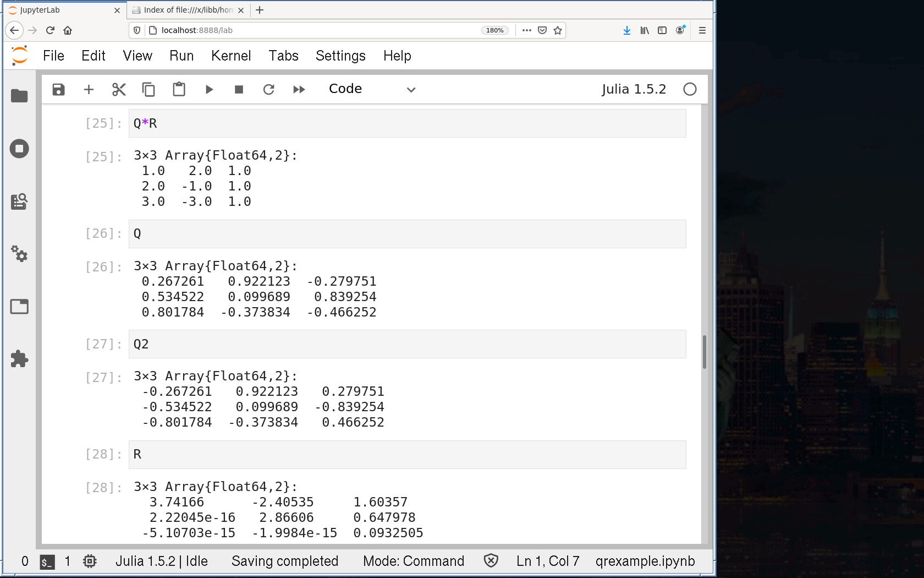
Task: Click the notebook vertical scrollbar
Action: click(x=704, y=351)
